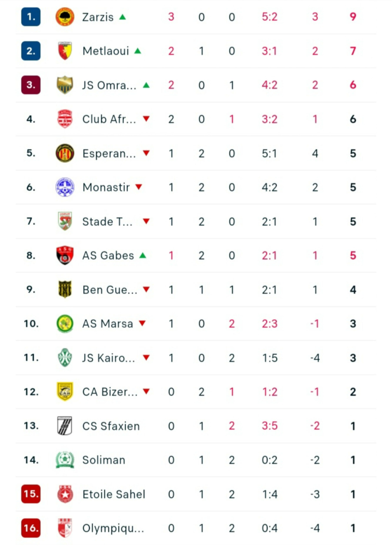Open the Olympique team row name
Viewport: 392px width, 557px height.
tap(113, 528)
